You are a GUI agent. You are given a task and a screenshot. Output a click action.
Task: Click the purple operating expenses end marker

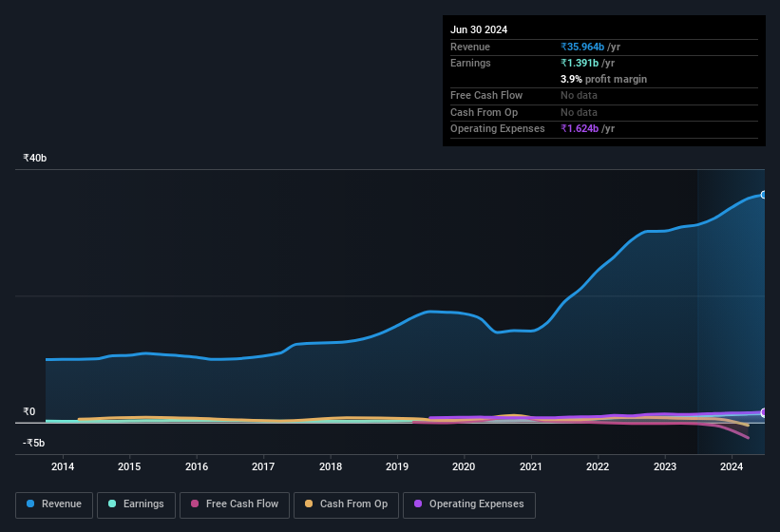(764, 412)
